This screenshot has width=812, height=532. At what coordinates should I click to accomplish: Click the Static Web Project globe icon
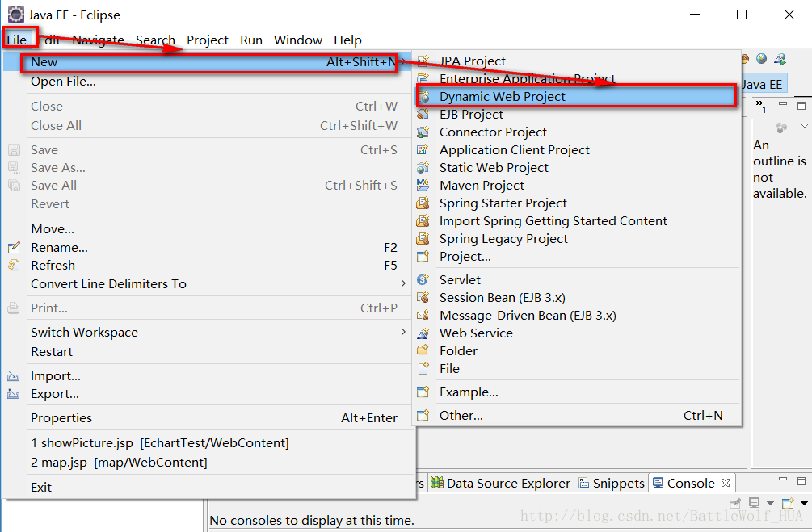click(x=423, y=168)
